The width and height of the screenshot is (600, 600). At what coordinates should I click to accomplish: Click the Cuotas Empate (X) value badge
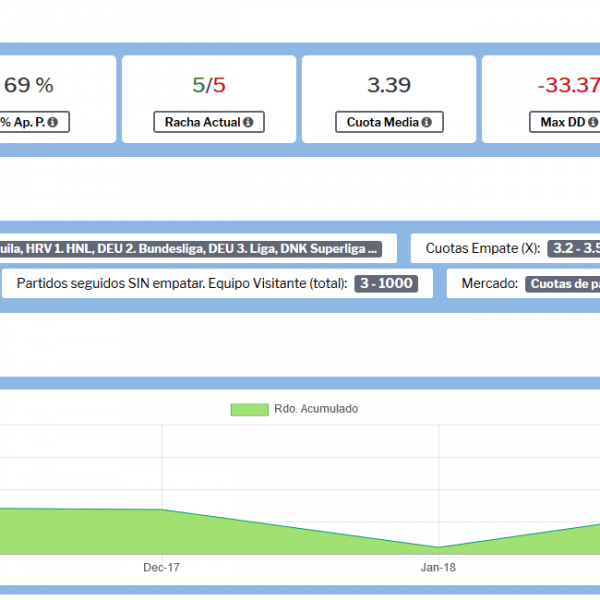574,248
